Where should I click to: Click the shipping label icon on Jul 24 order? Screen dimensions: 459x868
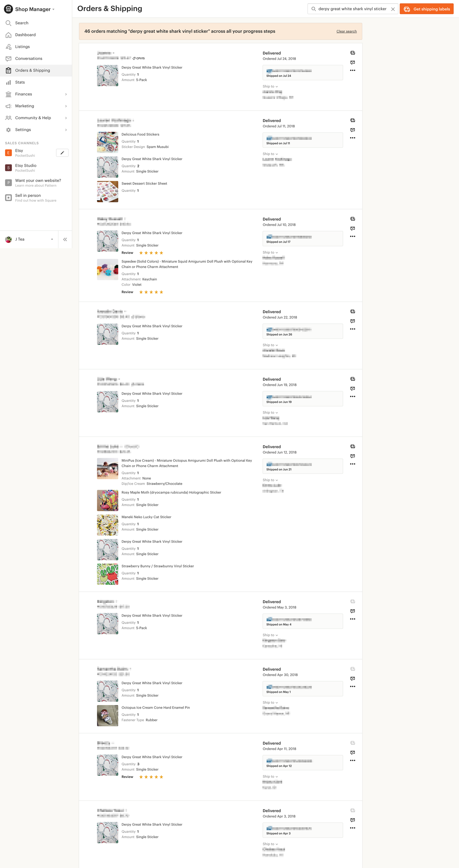352,53
